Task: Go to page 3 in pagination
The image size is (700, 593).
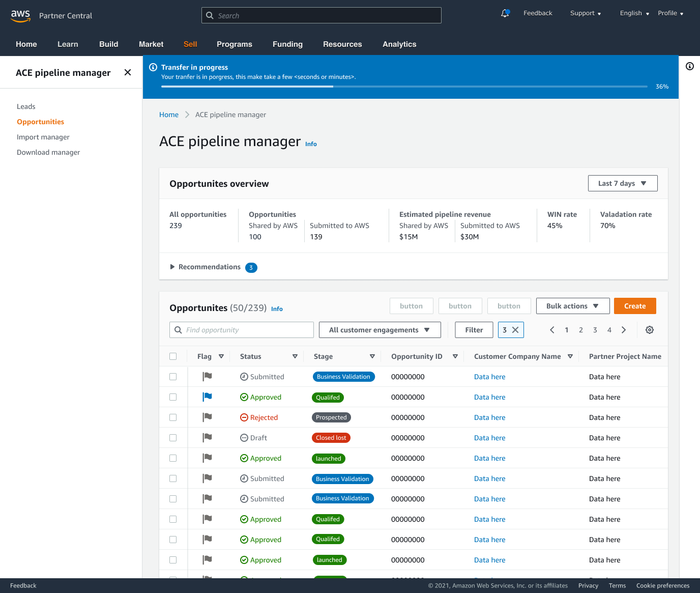Action: point(595,330)
